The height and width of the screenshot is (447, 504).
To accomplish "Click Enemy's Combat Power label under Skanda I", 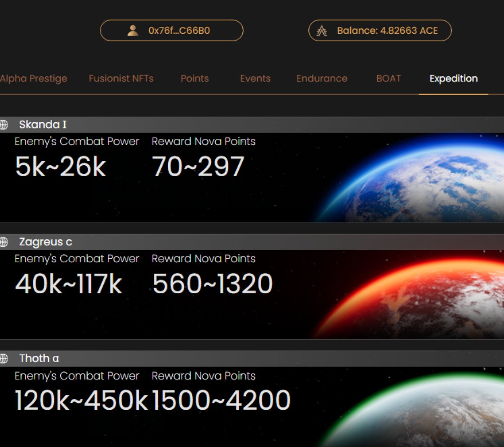I will (77, 142).
